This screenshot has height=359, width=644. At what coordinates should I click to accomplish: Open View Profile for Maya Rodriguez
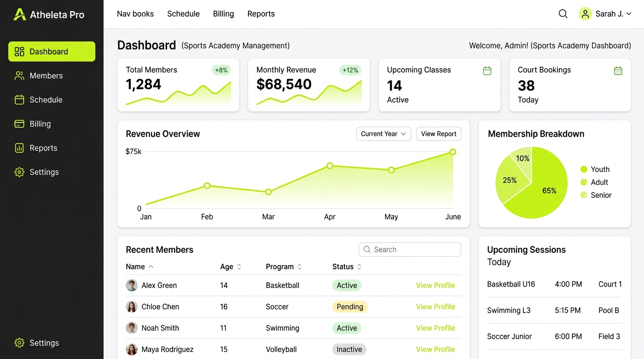[435, 349]
